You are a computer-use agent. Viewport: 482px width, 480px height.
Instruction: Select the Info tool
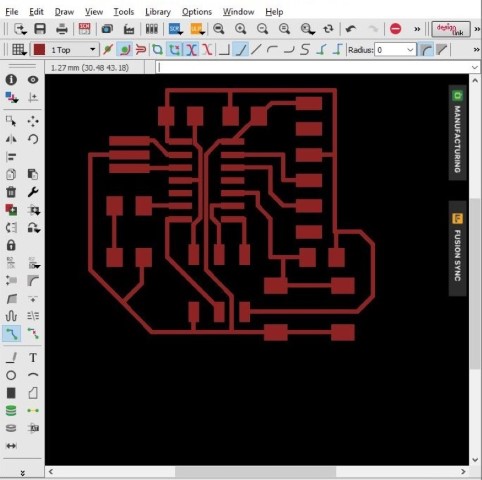pyautogui.click(x=11, y=80)
